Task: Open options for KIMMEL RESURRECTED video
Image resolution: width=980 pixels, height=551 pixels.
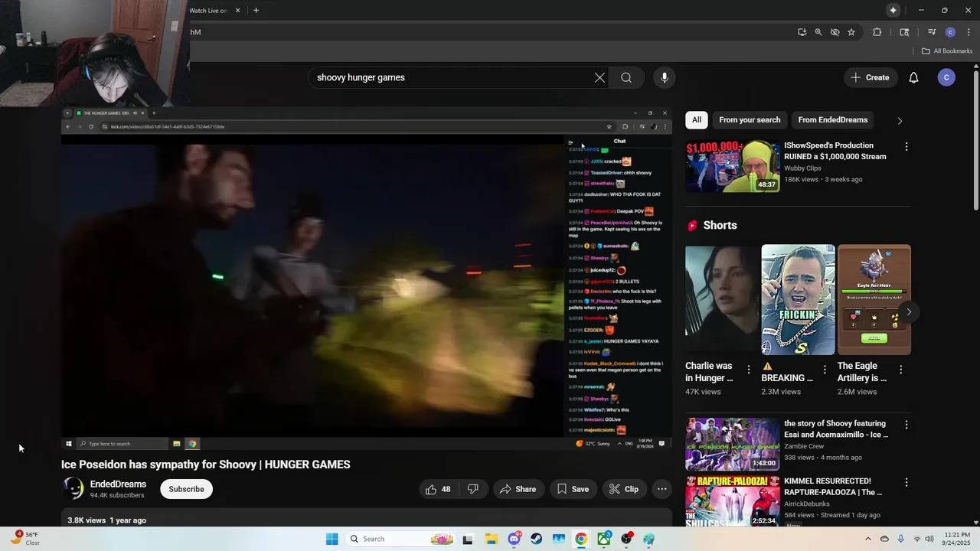Action: (906, 483)
